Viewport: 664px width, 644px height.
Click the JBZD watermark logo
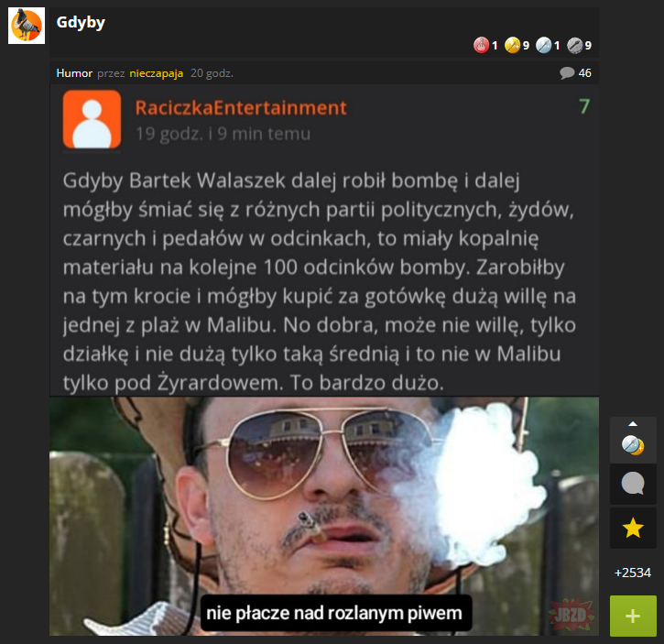click(570, 615)
